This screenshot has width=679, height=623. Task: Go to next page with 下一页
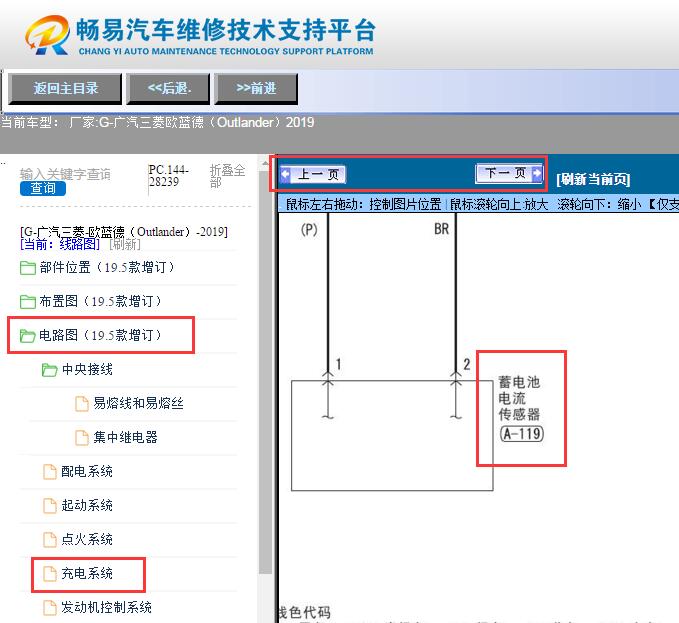point(509,173)
